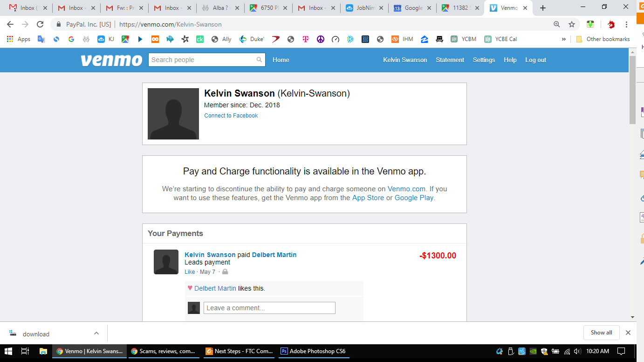Image resolution: width=644 pixels, height=362 pixels.
Task: Click the address bar URL
Action: pyautogui.click(x=171, y=24)
